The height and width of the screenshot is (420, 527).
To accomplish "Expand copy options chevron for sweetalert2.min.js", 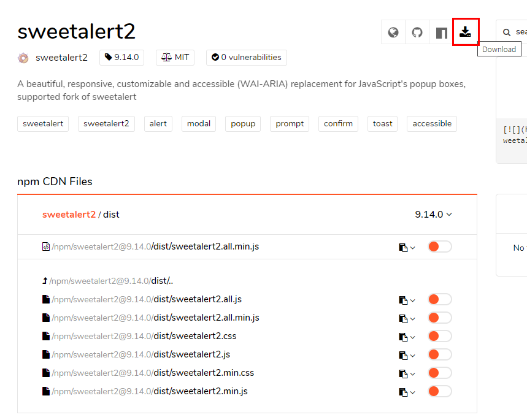I will point(413,392).
